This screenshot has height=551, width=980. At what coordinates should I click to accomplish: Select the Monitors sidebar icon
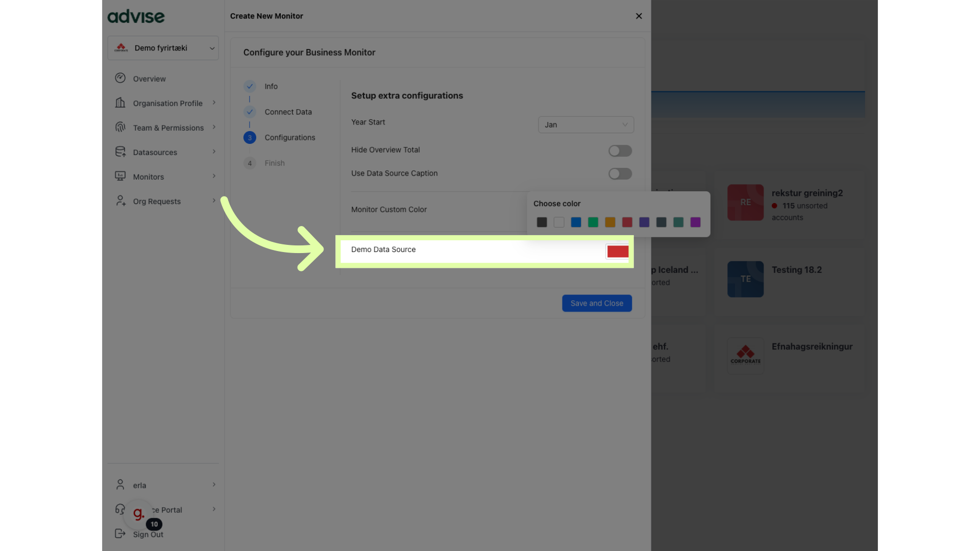coord(120,176)
